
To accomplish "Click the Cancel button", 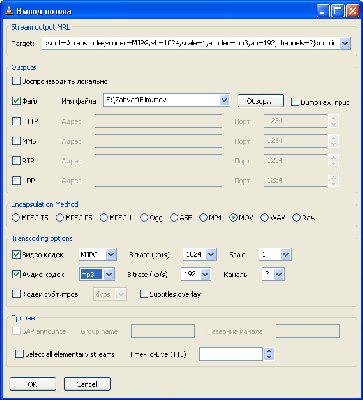I will pos(87,384).
